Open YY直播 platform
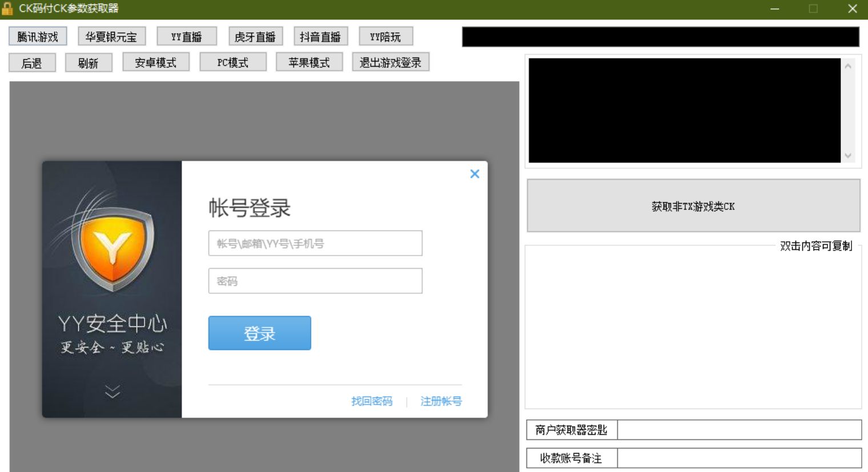868x472 pixels. click(185, 36)
